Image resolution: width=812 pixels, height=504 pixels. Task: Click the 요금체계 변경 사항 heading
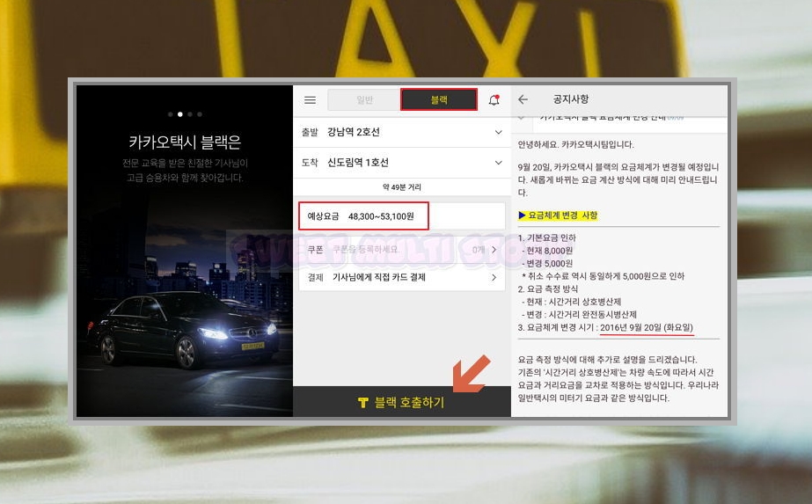click(559, 215)
